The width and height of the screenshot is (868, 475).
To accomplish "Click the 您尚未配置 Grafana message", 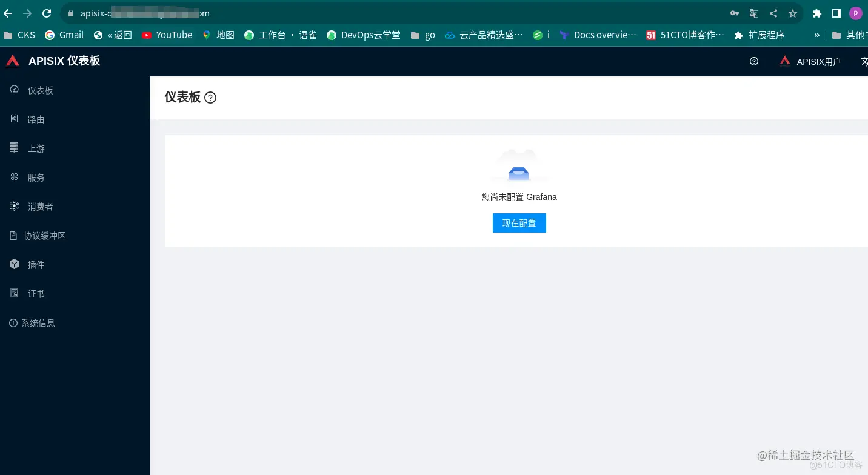I will coord(519,197).
